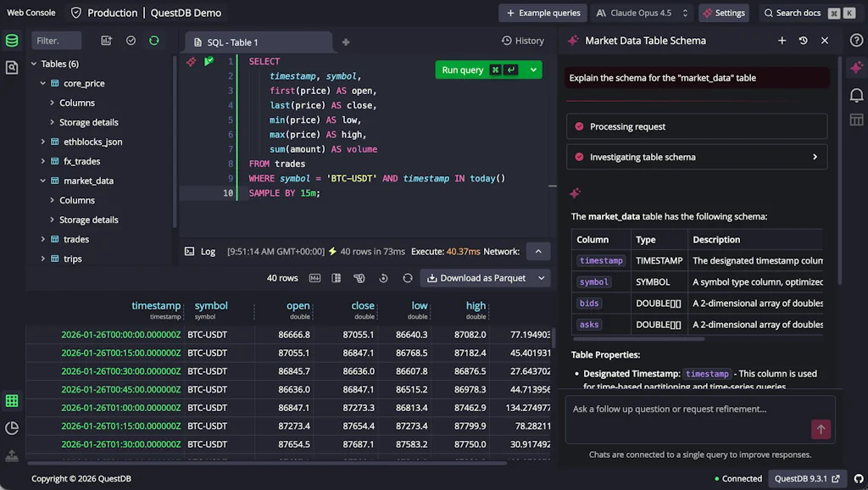This screenshot has width=868, height=490.
Task: Collapse the query log panel
Action: coord(537,251)
